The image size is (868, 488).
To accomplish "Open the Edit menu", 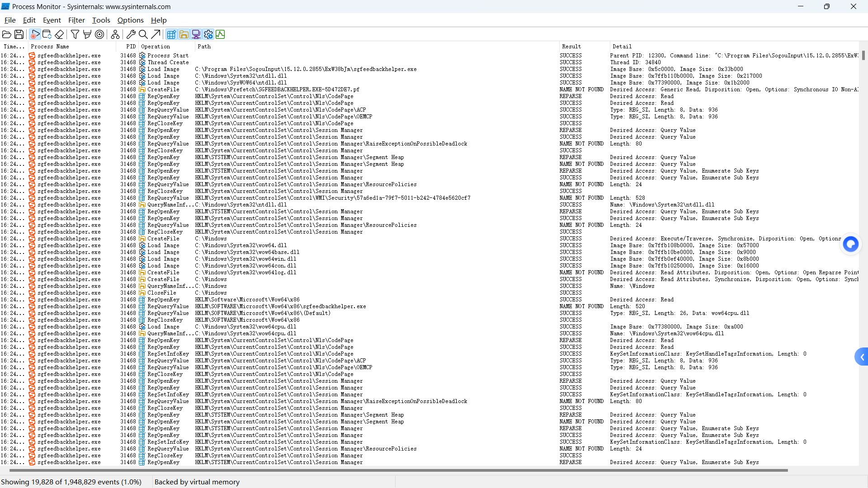I will (x=29, y=20).
